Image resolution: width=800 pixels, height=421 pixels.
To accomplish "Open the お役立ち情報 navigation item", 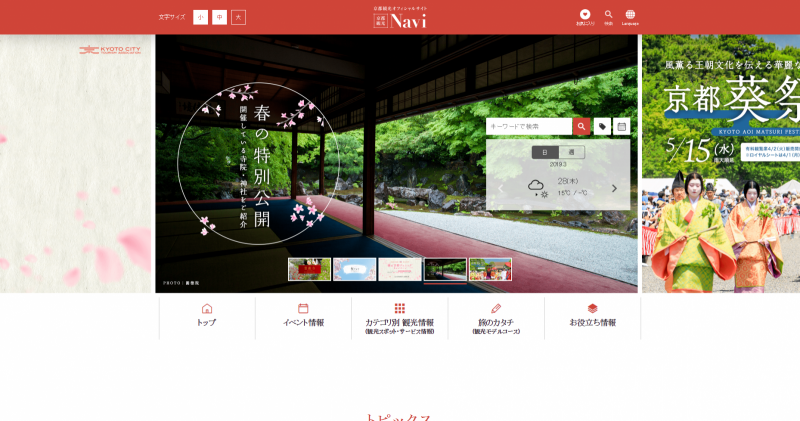I will tap(592, 316).
